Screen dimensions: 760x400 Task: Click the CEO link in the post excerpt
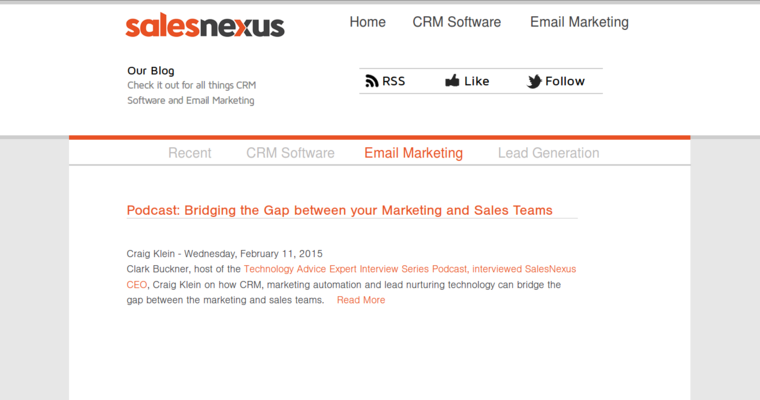[x=137, y=284]
